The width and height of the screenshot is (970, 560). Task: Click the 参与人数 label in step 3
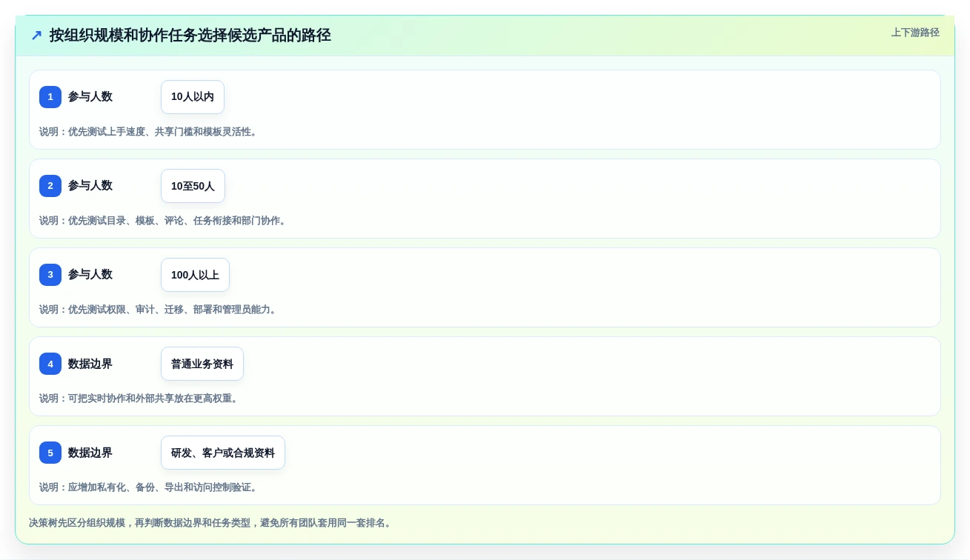tap(90, 275)
